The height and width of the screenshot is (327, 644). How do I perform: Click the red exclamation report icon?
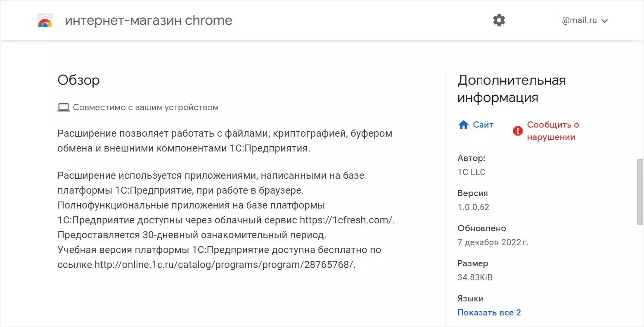coord(518,131)
